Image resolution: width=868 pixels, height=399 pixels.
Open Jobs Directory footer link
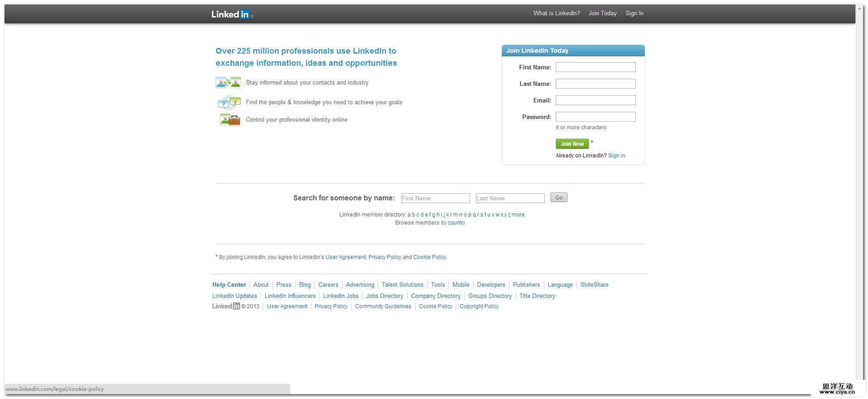point(385,296)
